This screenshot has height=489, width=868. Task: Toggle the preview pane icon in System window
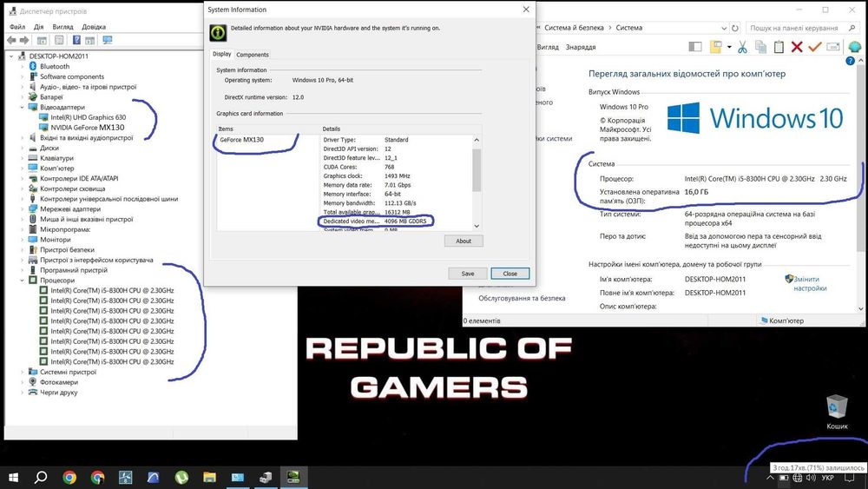(x=694, y=47)
